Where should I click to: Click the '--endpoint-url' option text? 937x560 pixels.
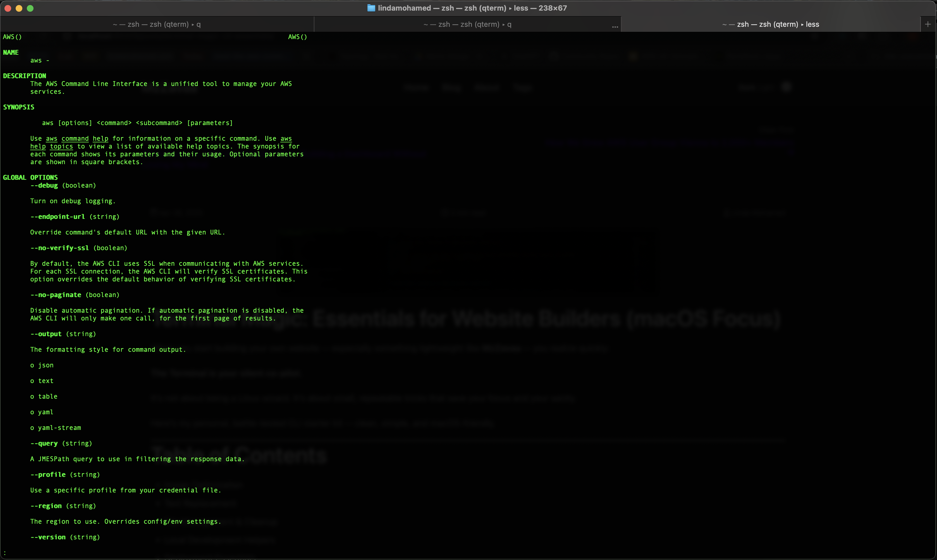[x=58, y=217]
